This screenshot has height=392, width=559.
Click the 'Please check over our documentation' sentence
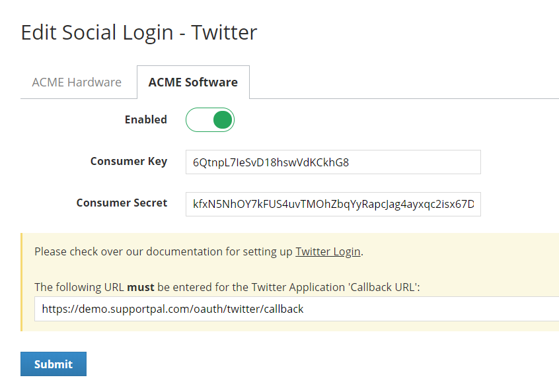[199, 251]
